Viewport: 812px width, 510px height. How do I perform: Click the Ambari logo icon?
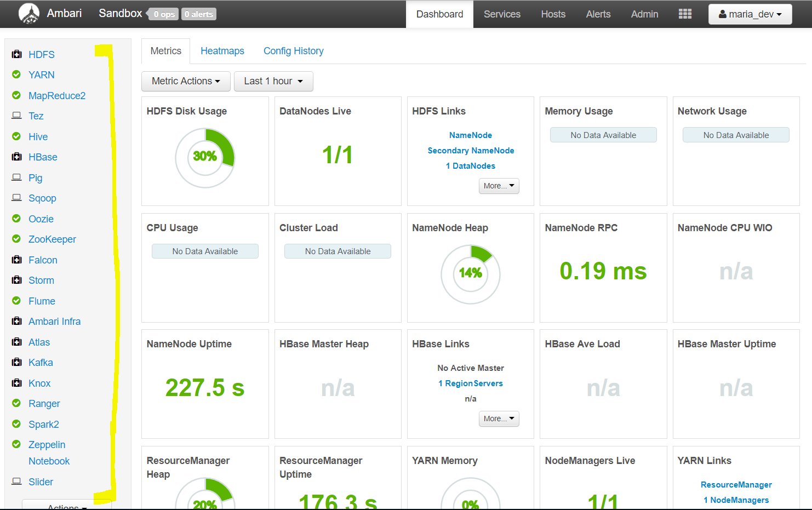[x=29, y=14]
